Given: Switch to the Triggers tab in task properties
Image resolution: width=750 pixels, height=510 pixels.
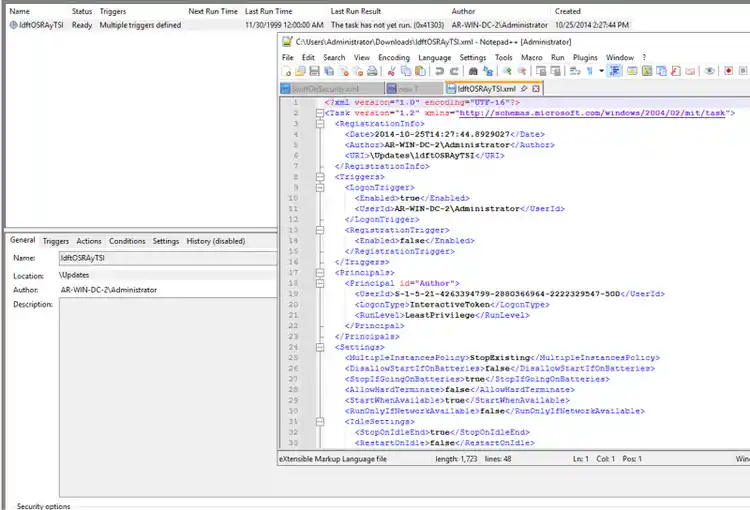Looking at the screenshot, I should tap(56, 241).
